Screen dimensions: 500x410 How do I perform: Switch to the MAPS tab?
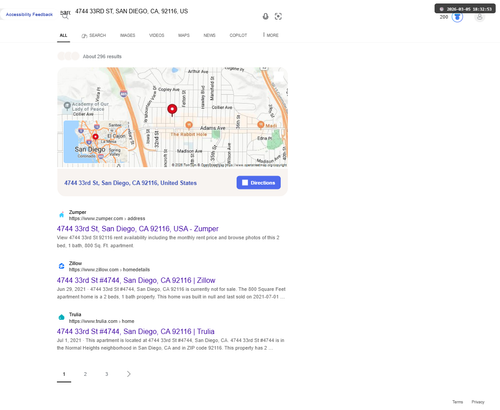184,35
